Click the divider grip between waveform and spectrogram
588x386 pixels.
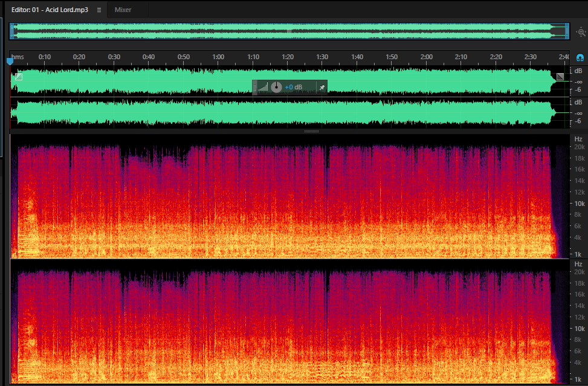(x=311, y=132)
